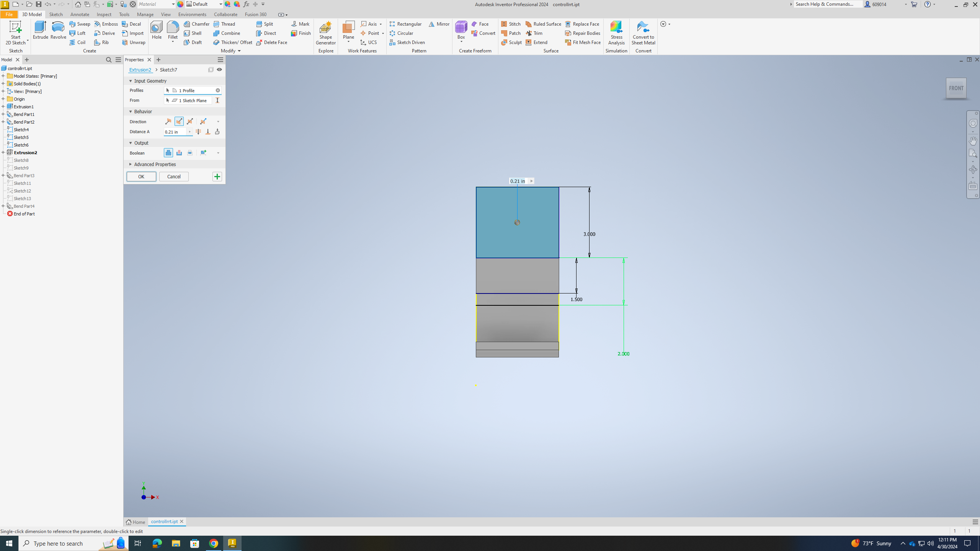Toggle the Boolean Intersect output option
Viewport: 980px width, 551px height.
point(191,152)
